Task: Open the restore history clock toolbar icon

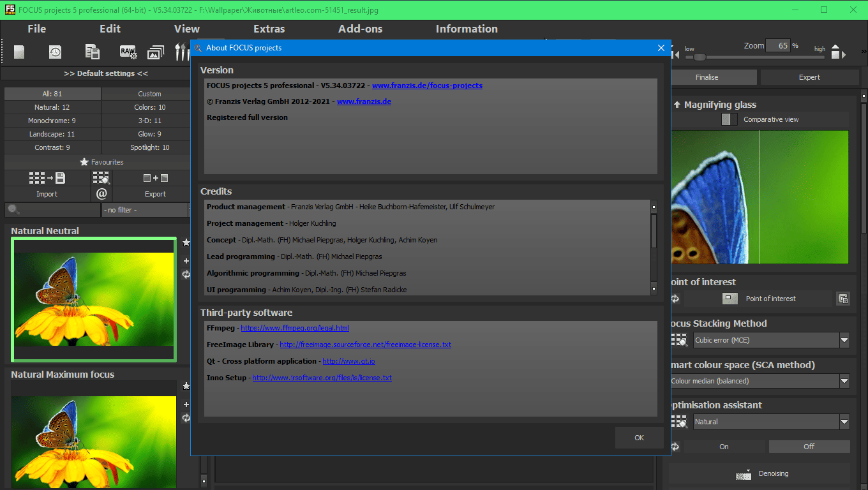Action: (56, 52)
